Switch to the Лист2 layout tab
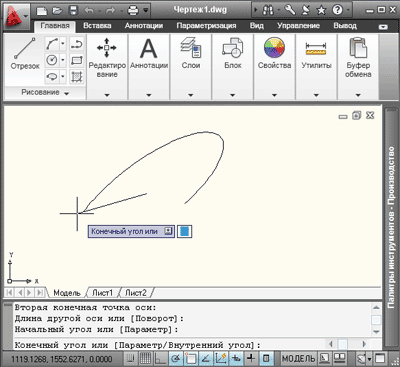Viewport: 400px width, 367px height. [x=136, y=293]
